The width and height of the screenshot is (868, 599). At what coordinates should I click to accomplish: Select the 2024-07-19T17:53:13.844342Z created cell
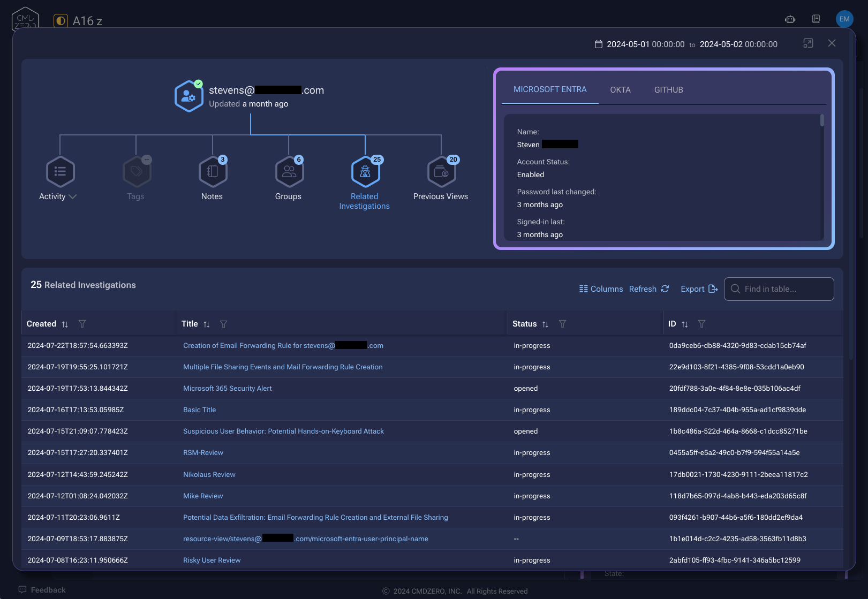[x=78, y=389]
